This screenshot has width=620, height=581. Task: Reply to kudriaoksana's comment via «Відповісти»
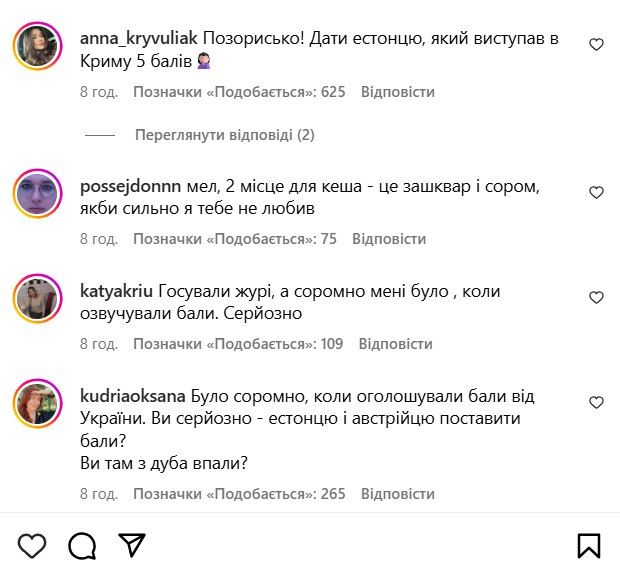[397, 494]
